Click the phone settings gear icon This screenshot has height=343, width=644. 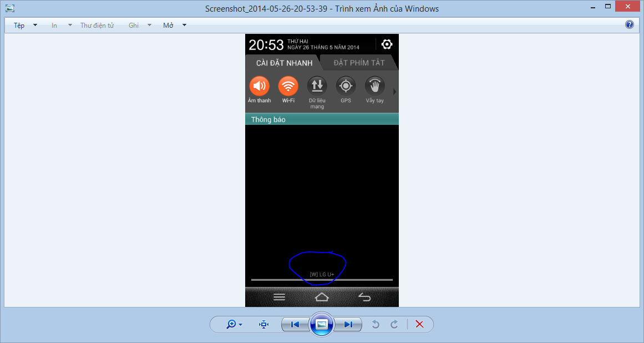pos(387,44)
